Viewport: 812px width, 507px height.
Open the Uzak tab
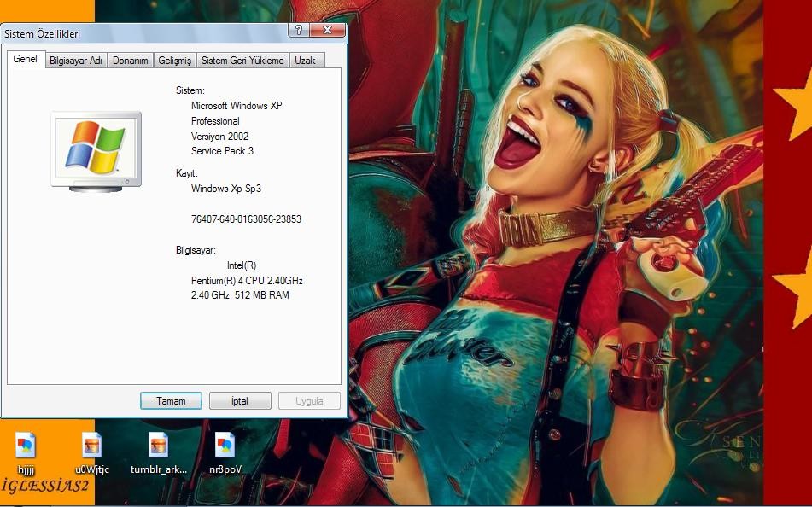coord(306,61)
